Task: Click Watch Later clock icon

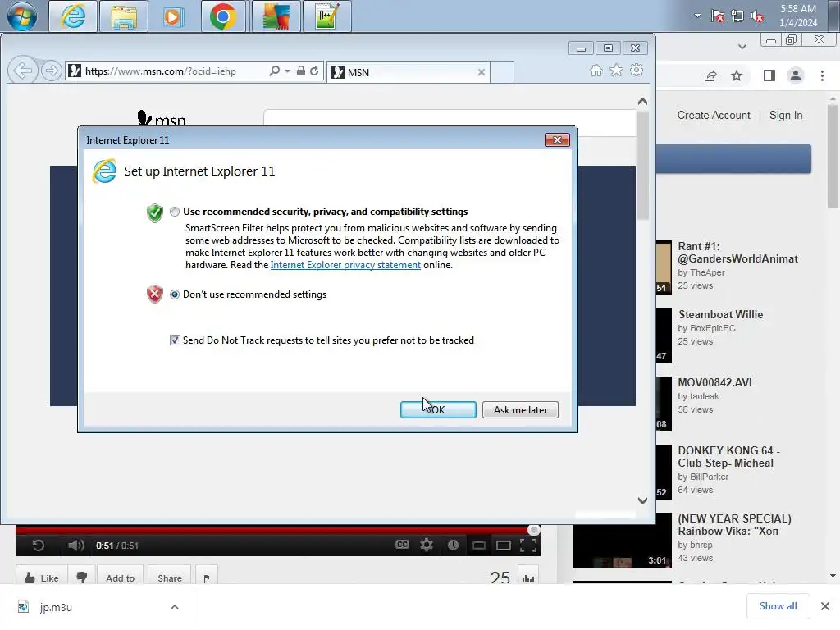Action: (453, 545)
